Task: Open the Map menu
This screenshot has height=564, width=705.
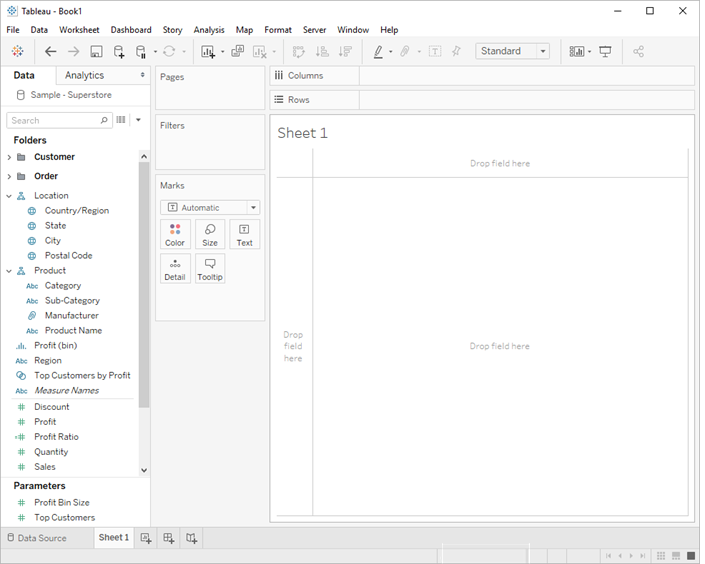Action: click(244, 30)
